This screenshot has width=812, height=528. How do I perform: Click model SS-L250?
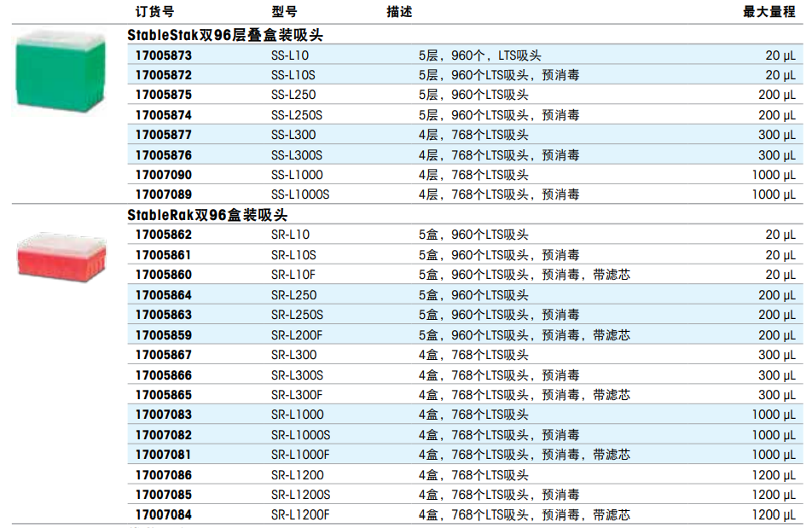tap(293, 95)
